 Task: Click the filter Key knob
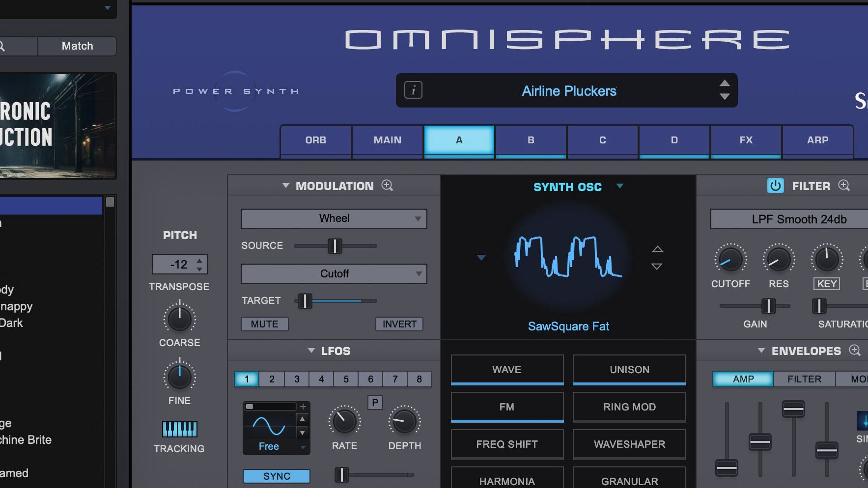pos(827,259)
